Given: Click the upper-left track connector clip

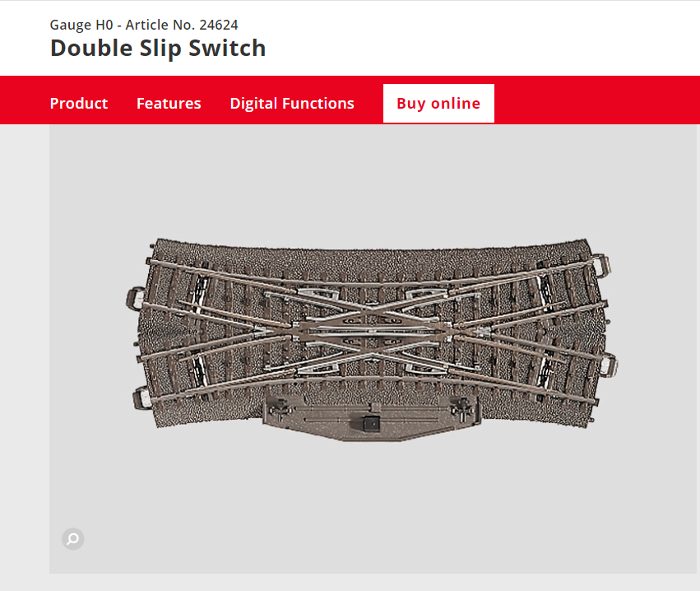Looking at the screenshot, I should [x=135, y=298].
